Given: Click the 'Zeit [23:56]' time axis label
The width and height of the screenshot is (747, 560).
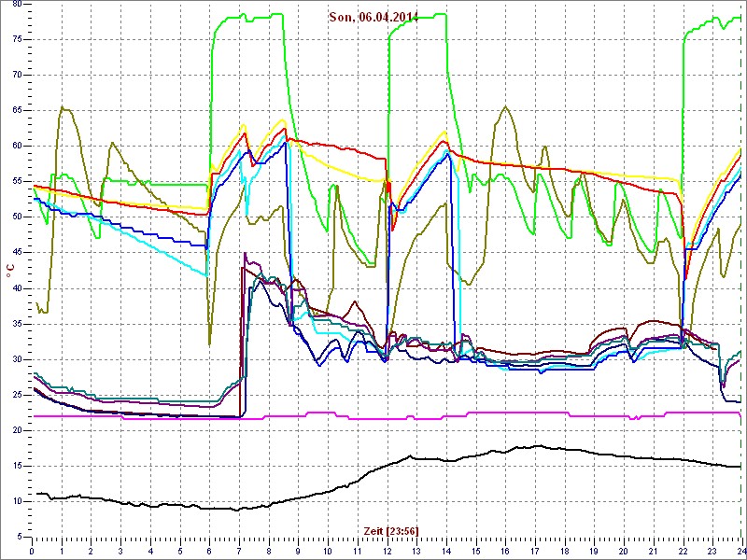Looking at the screenshot, I should point(391,531).
